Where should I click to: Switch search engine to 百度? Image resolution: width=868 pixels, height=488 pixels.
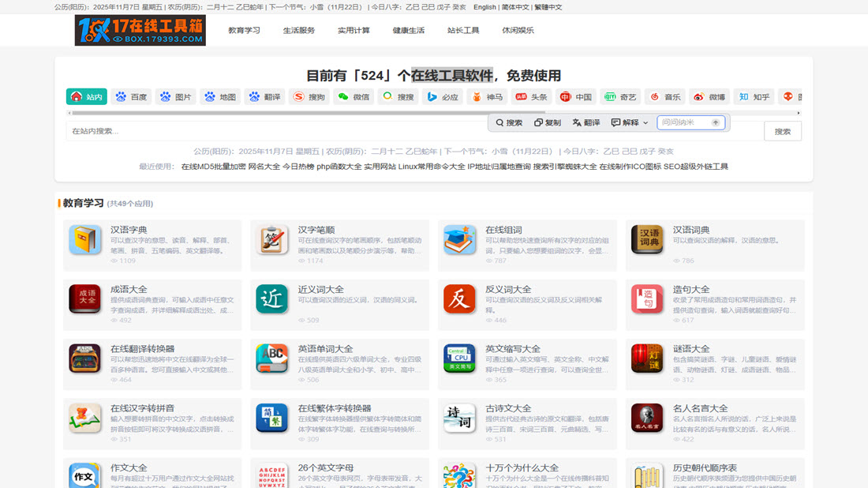[131, 97]
